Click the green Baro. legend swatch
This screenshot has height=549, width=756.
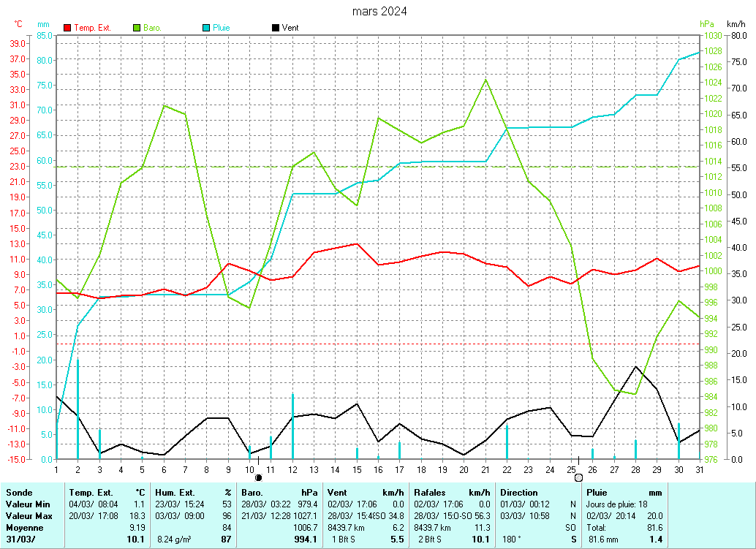tap(137, 28)
